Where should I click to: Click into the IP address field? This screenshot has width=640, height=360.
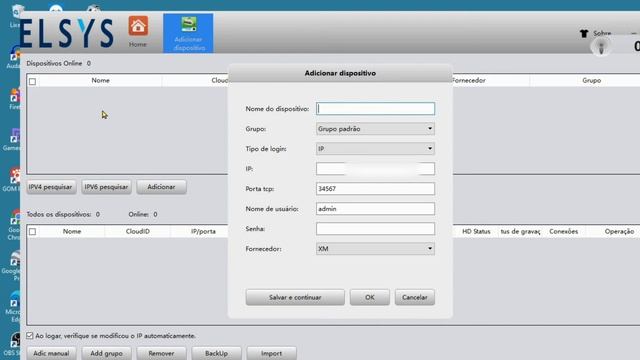(x=375, y=169)
